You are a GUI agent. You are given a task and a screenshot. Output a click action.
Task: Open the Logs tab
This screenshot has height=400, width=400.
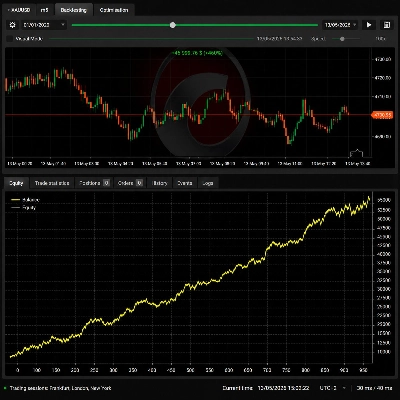coord(208,183)
